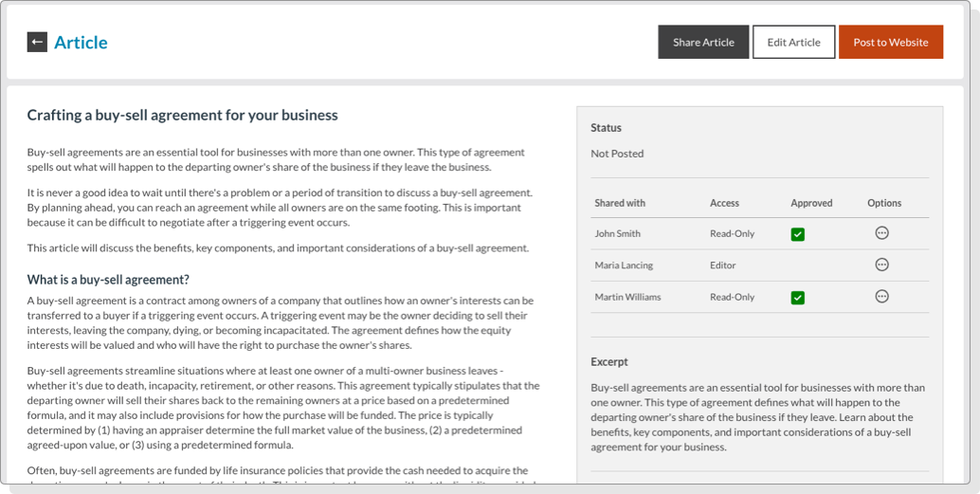Click the Article header link

click(x=81, y=43)
